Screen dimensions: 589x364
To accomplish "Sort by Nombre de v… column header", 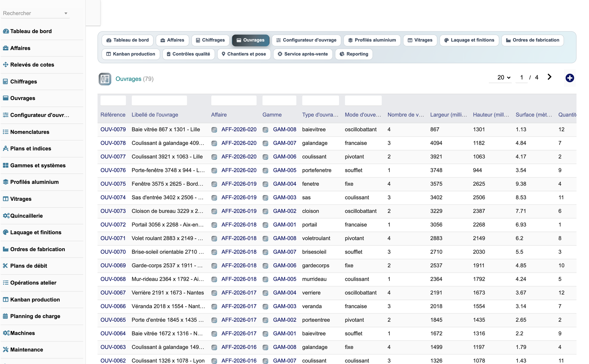I will (x=406, y=115).
